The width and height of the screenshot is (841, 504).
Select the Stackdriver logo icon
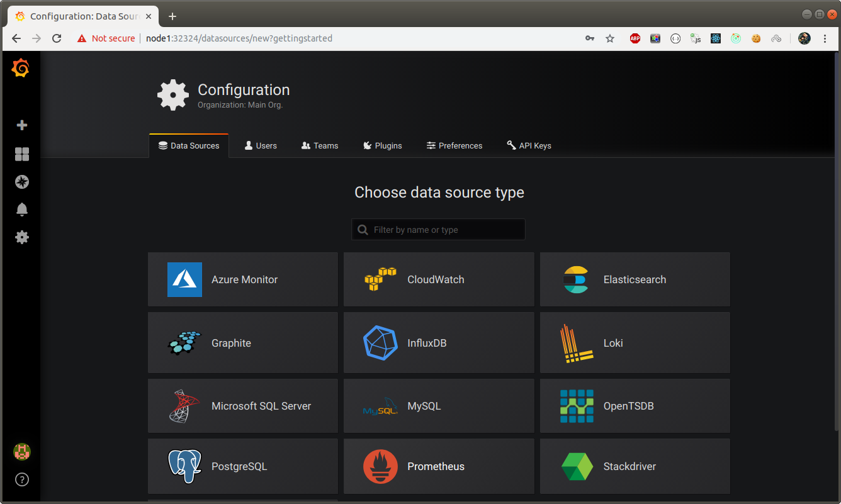pyautogui.click(x=577, y=466)
